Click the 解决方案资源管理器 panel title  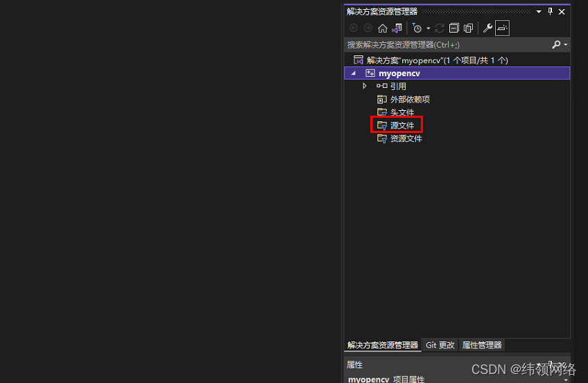tap(382, 12)
